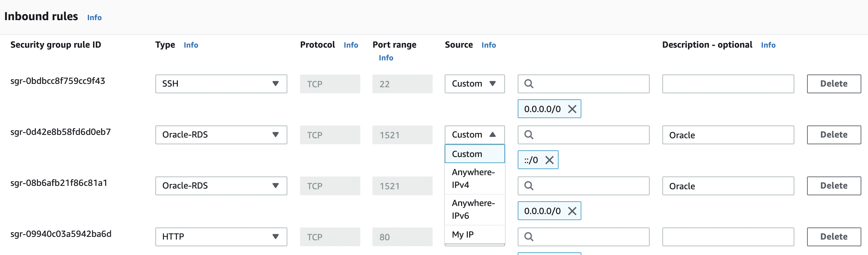Focus source search field of second Oracle-RDS rule

583,186
